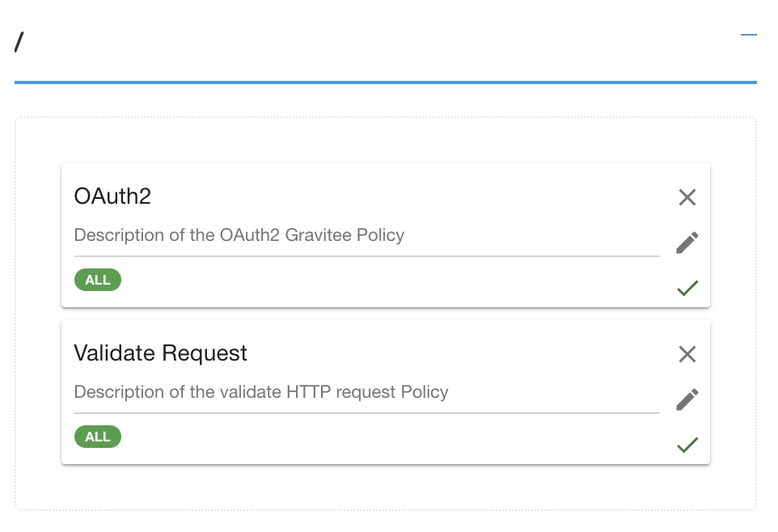Screen dimensions: 778x532
Task: Collapse the / path section
Action: tap(748, 35)
